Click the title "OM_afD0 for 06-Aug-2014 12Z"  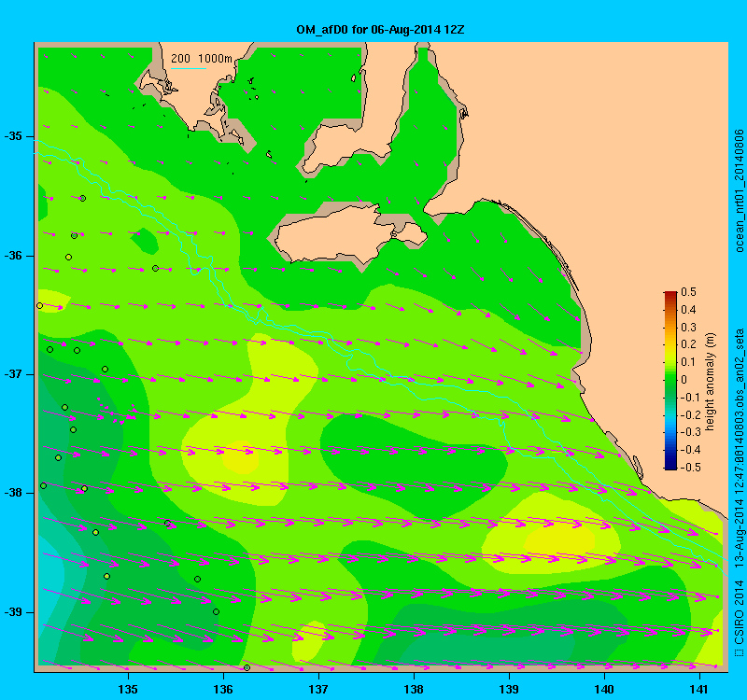coord(380,30)
